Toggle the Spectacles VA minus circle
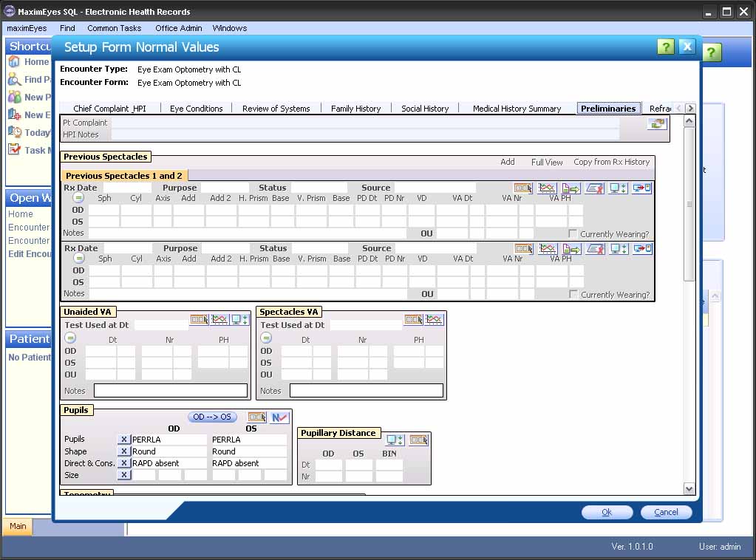This screenshot has width=756, height=560. pos(266,338)
